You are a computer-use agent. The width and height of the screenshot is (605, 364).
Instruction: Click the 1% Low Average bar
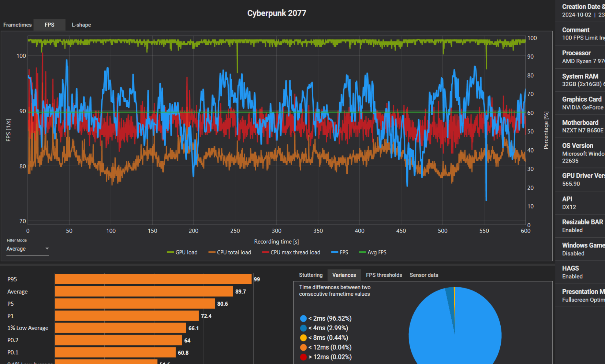121,328
